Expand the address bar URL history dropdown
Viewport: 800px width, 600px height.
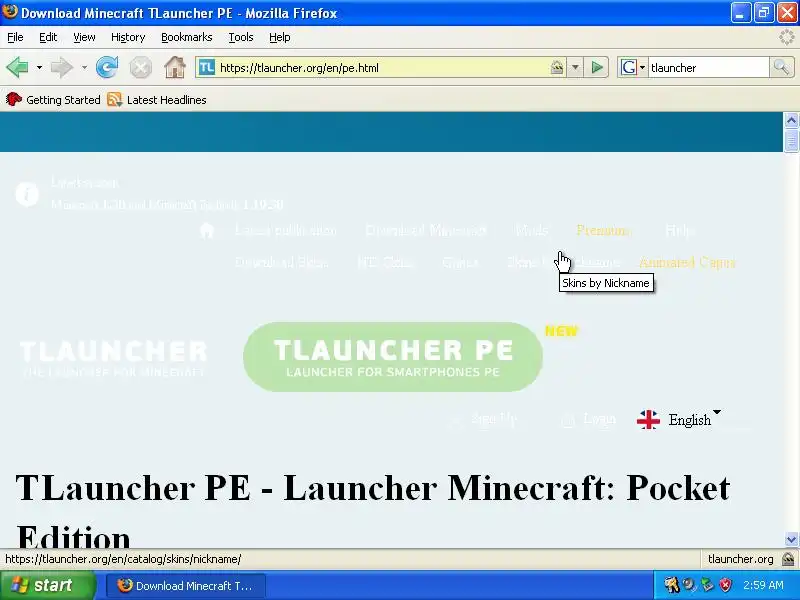[575, 67]
